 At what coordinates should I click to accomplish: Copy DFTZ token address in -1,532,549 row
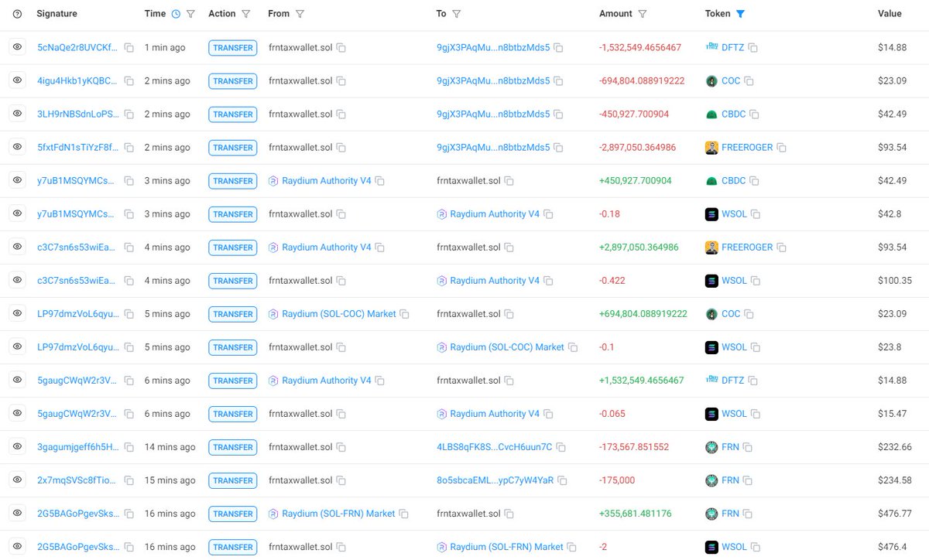(753, 48)
